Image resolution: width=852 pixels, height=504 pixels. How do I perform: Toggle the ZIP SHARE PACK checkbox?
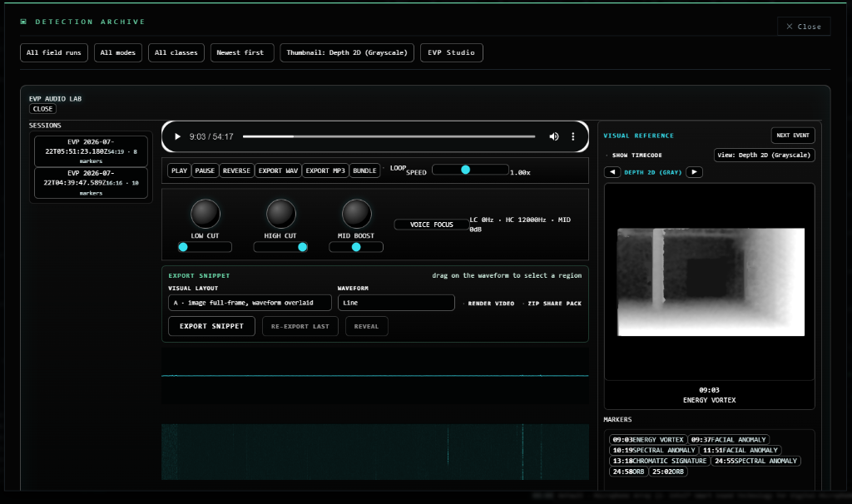click(x=552, y=304)
